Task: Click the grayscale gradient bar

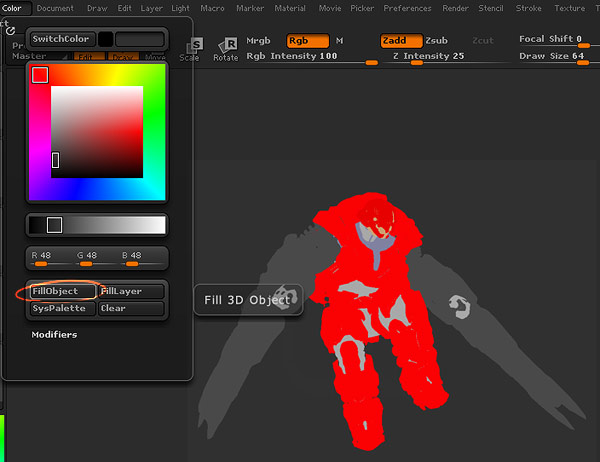Action: [97, 225]
